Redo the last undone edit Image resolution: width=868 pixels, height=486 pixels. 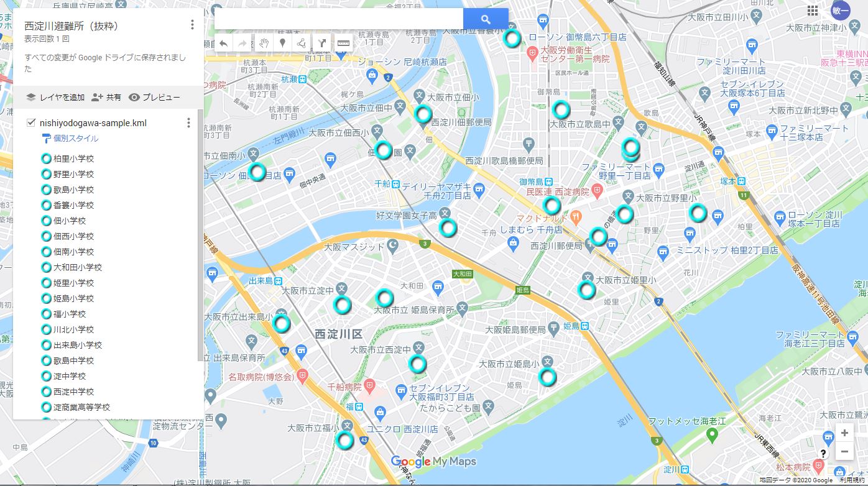click(242, 43)
